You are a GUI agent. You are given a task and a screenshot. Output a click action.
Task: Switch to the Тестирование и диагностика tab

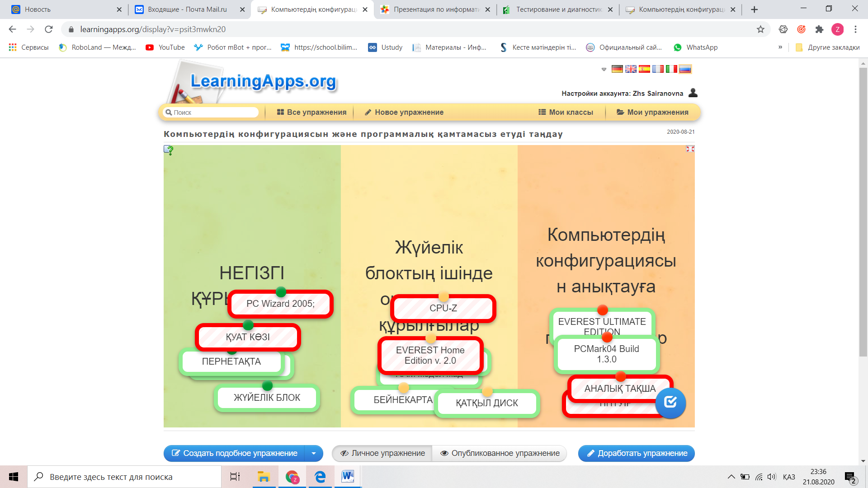[558, 9]
